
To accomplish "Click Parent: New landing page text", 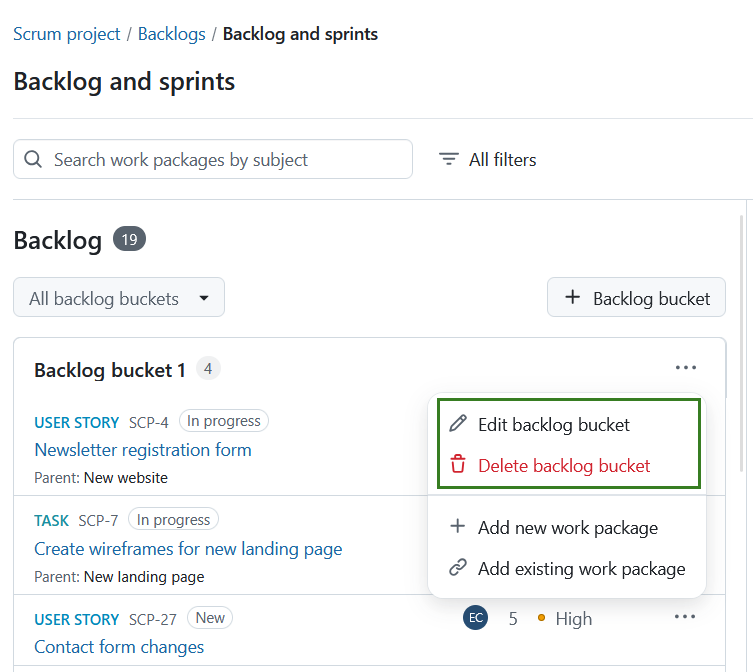I will (119, 576).
